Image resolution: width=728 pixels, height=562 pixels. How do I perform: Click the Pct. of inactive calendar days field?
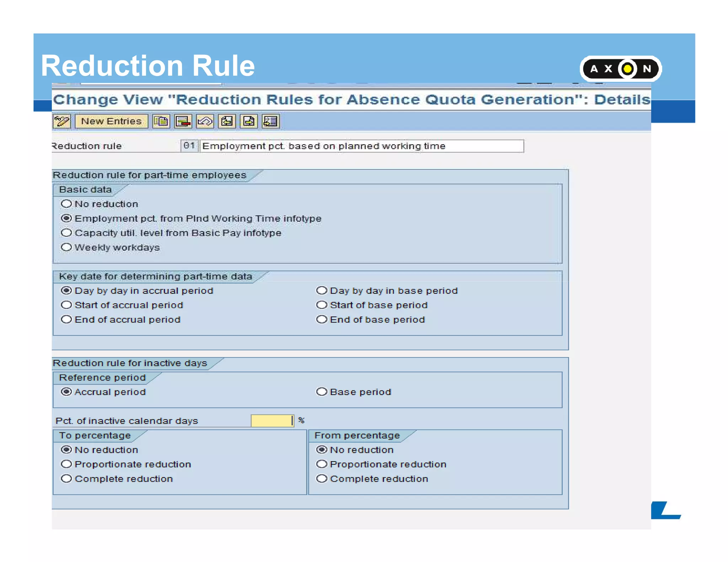tap(272, 421)
